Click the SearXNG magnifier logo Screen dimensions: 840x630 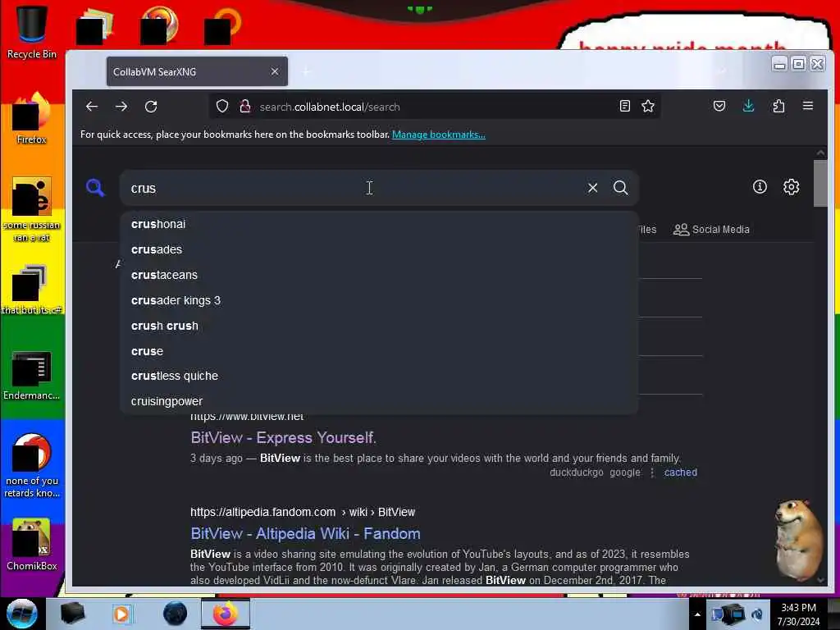pyautogui.click(x=95, y=188)
